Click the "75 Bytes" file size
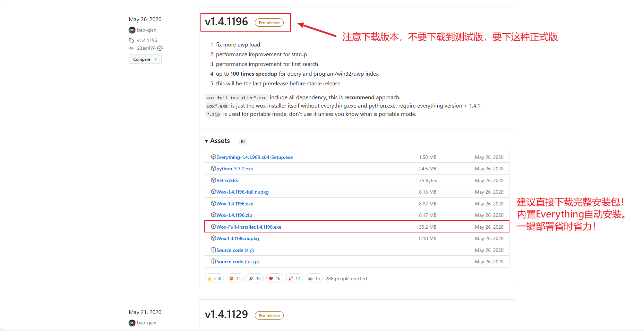The width and height of the screenshot is (644, 331). [428, 180]
